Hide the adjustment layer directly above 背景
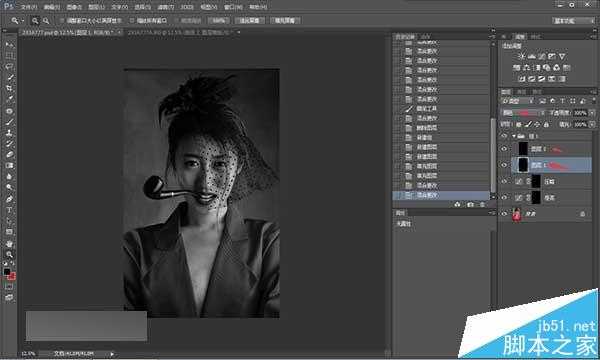 point(504,198)
